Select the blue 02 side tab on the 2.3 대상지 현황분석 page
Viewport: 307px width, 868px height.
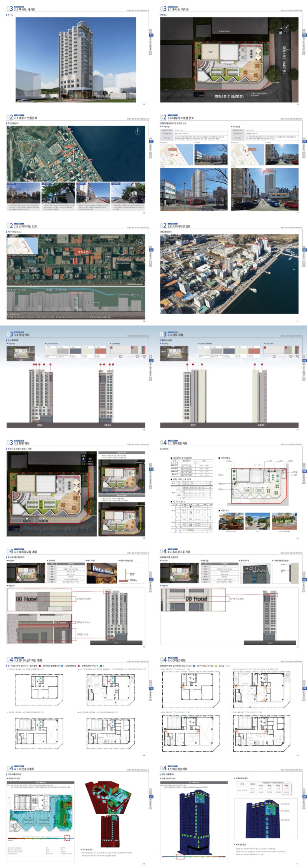pos(151,141)
